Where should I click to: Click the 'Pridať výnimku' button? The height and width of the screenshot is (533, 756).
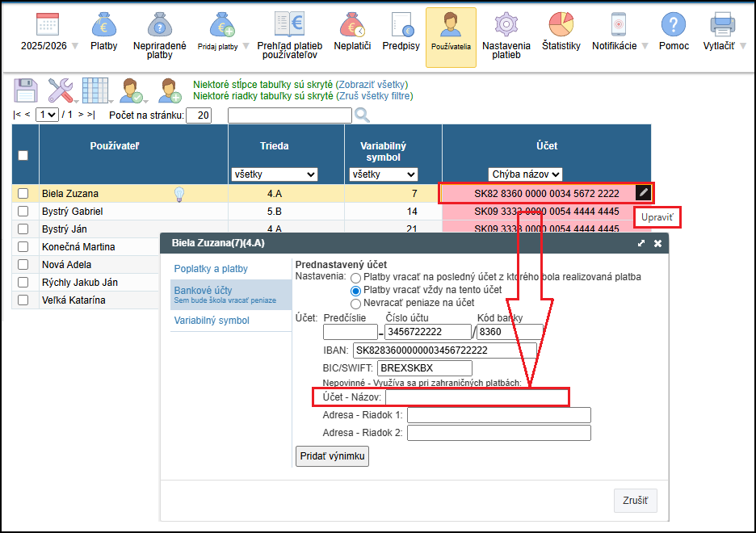point(333,456)
